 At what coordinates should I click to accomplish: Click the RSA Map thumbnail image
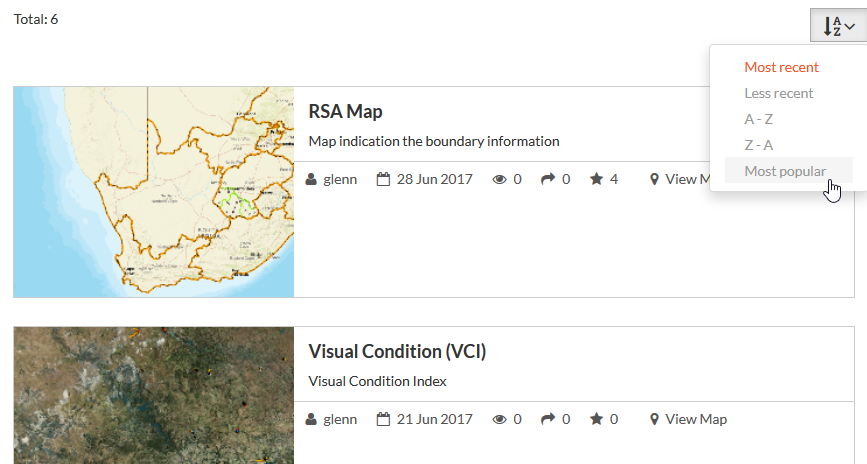click(x=154, y=192)
